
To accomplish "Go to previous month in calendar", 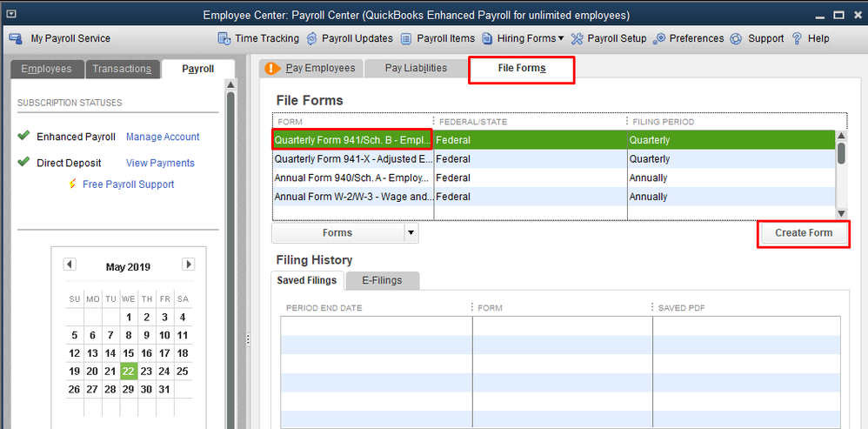I will coord(70,264).
